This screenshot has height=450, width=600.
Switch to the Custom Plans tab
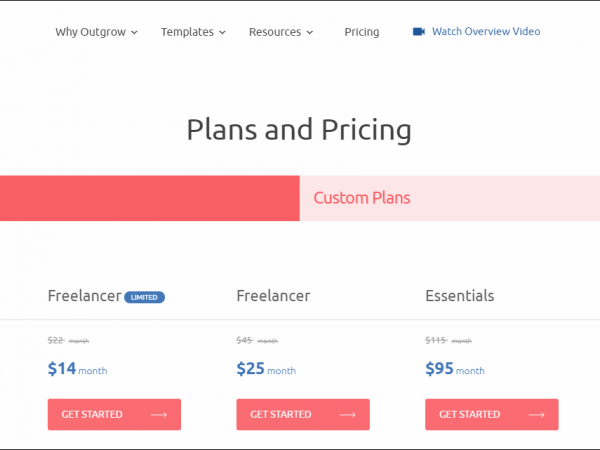(x=362, y=198)
